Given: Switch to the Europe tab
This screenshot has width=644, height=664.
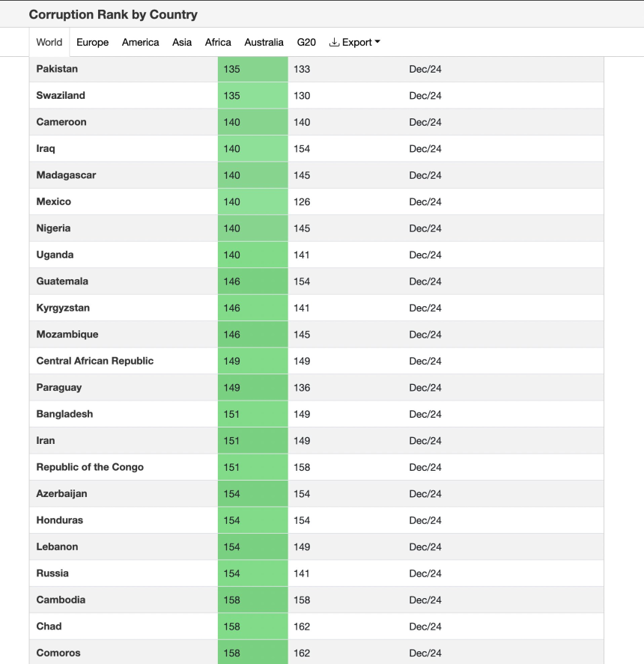Looking at the screenshot, I should (x=92, y=42).
